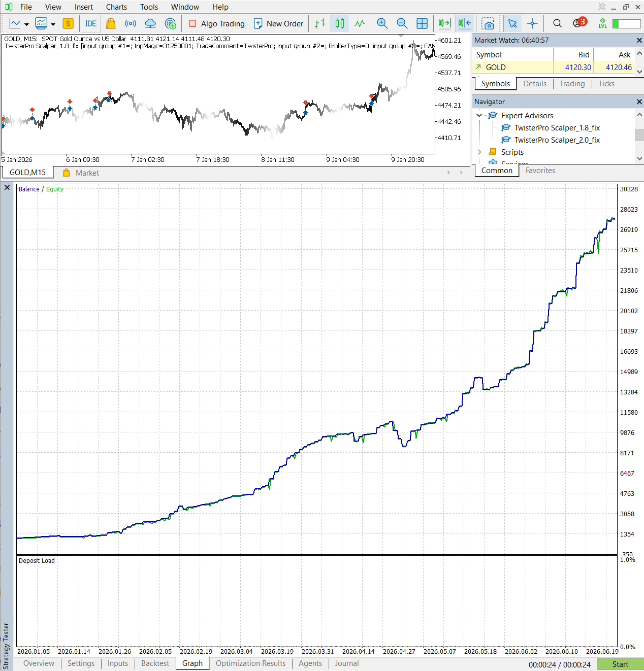Screen dimensions: 644x671
Task: Open the chart profiles dropdown arrow
Action: point(53,24)
